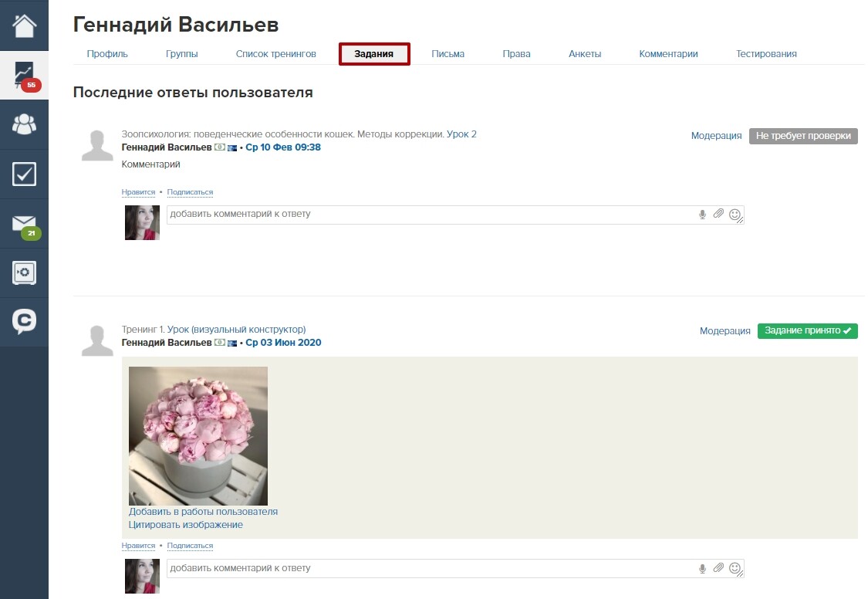Open the chat bubble icon in the sidebar
Viewport: 868px width, 599px height.
25,321
